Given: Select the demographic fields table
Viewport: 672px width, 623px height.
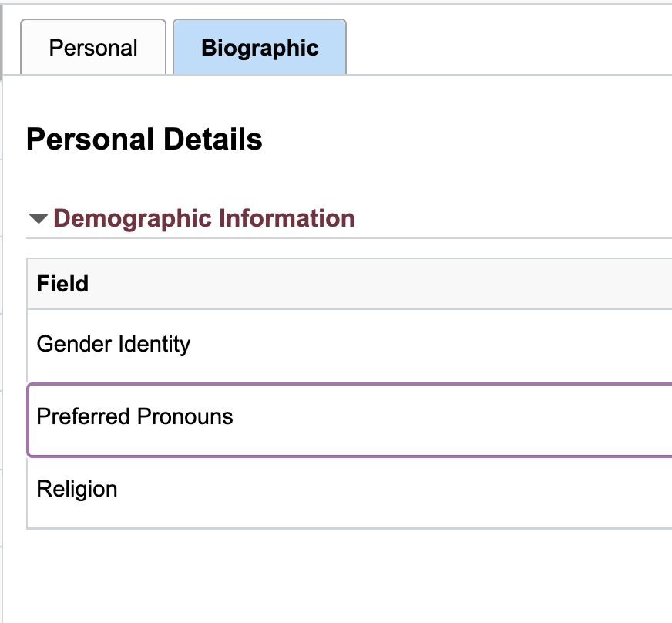Looking at the screenshot, I should click(x=347, y=386).
